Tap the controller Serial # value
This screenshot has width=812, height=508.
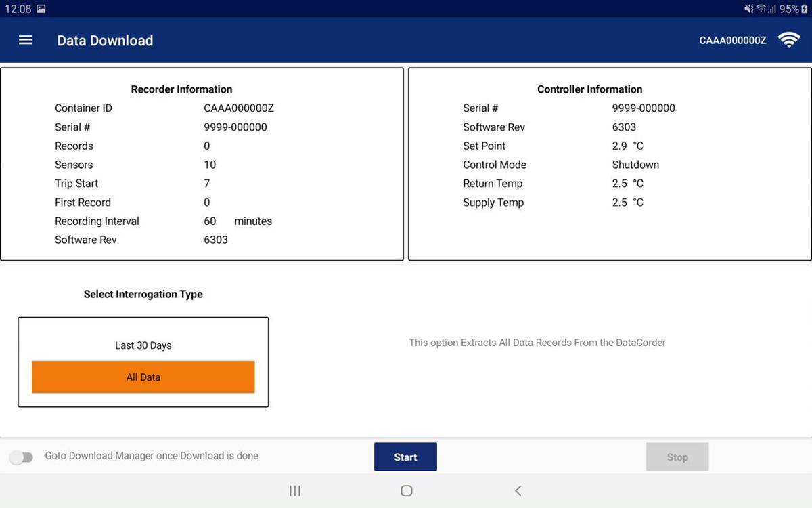tap(644, 108)
